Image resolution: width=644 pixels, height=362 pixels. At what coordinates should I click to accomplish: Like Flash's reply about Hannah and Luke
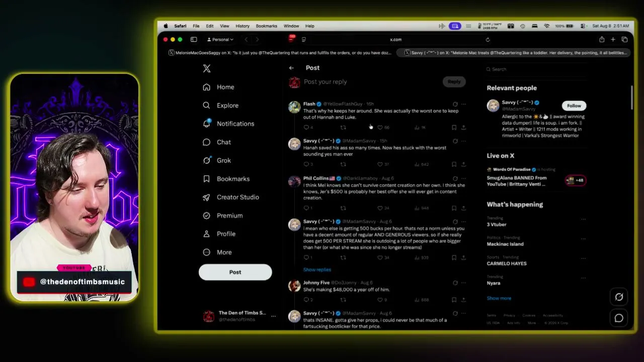[x=380, y=128]
